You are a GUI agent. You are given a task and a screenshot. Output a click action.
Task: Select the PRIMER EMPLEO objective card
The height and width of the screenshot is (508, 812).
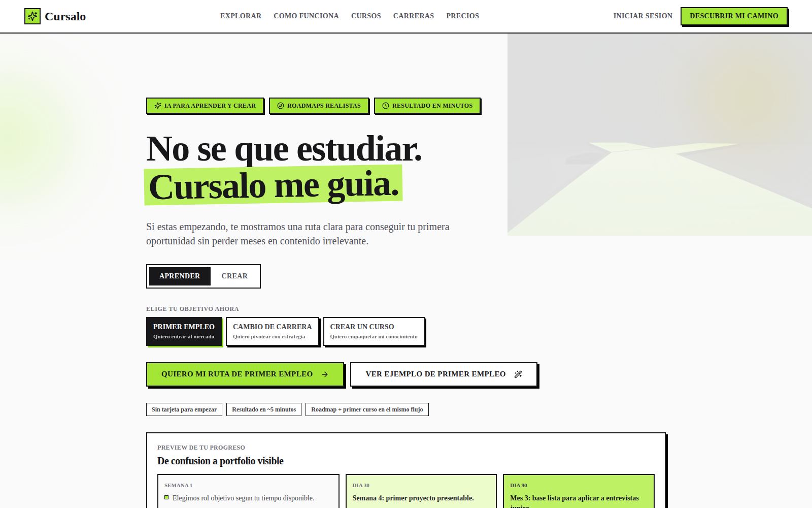(x=184, y=331)
